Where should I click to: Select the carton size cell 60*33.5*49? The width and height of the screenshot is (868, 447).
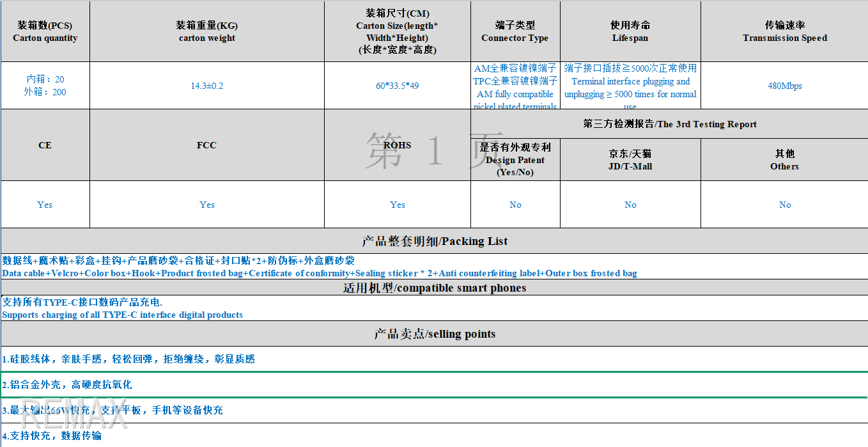pyautogui.click(x=397, y=86)
